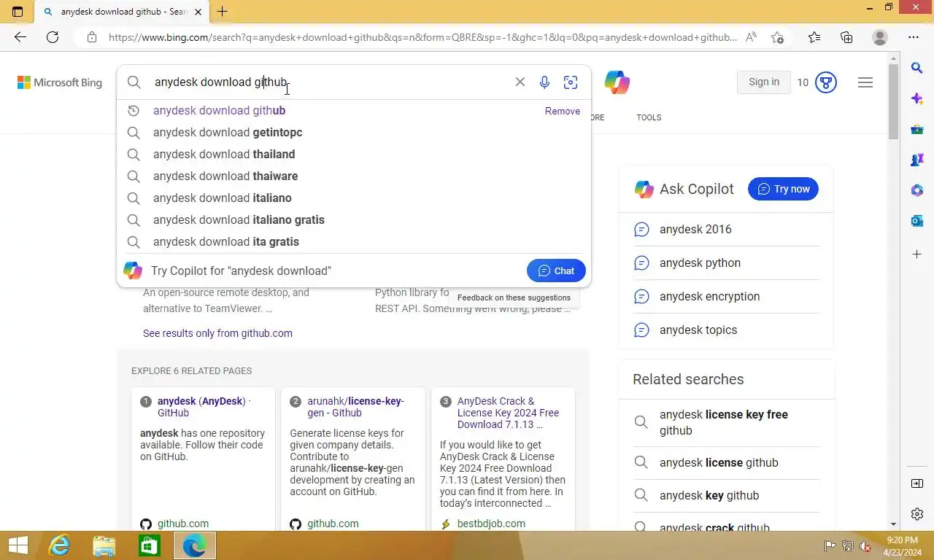The width and height of the screenshot is (934, 560).
Task: Click inside the Bing search input
Action: (x=328, y=82)
